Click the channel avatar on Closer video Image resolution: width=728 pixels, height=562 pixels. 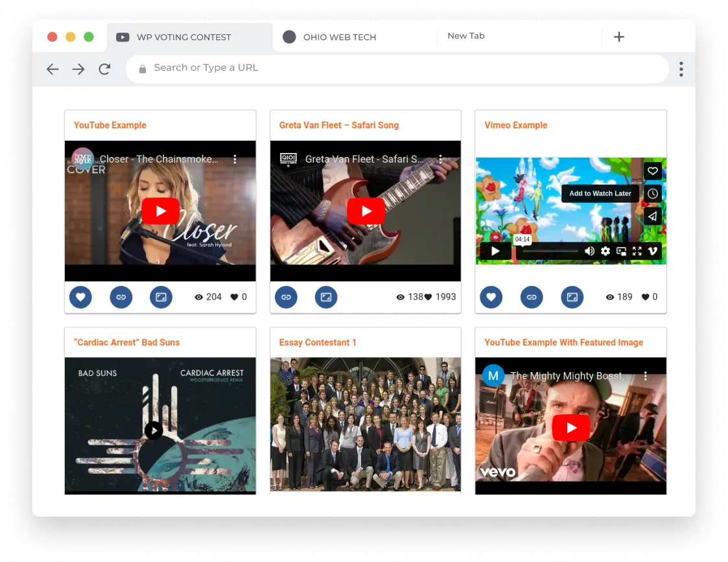click(x=82, y=159)
